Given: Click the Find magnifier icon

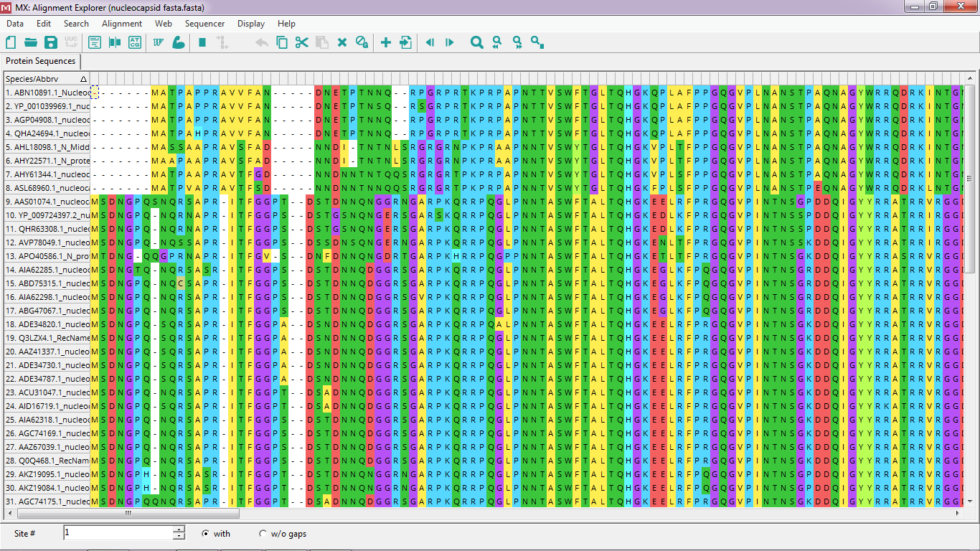Looking at the screenshot, I should [x=476, y=43].
